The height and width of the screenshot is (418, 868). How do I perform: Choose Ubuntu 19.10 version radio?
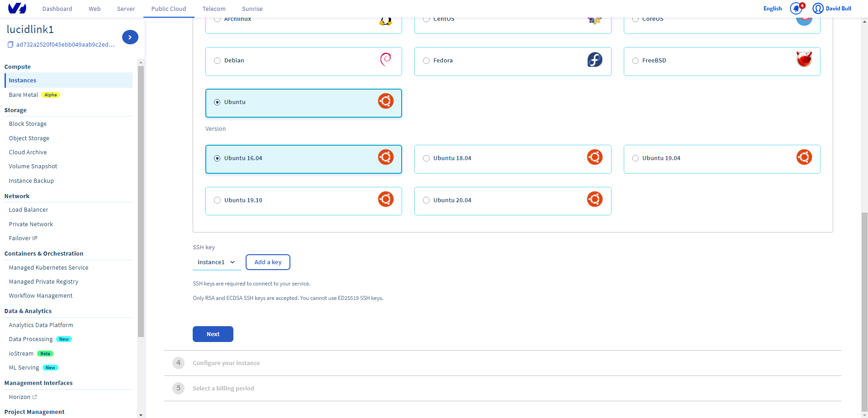tap(217, 200)
